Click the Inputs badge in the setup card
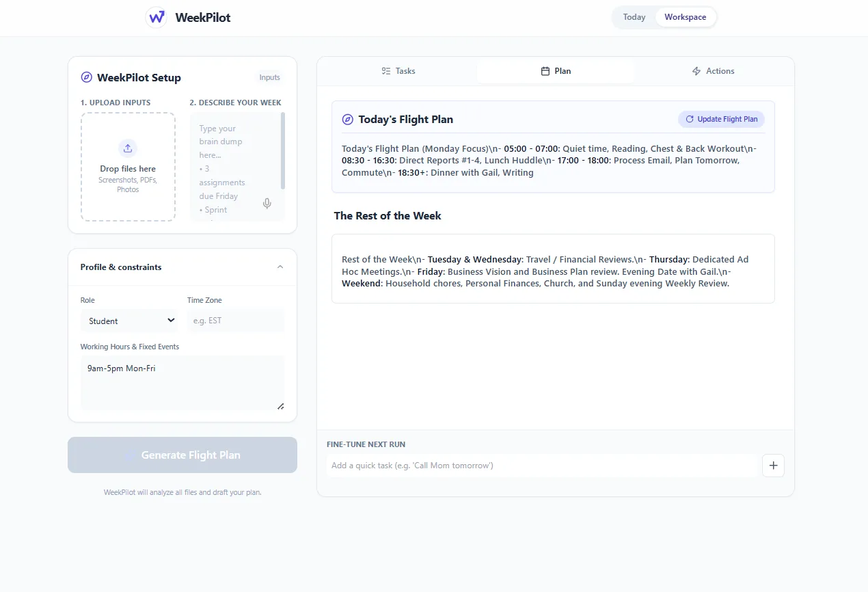This screenshot has width=868, height=592. (x=270, y=78)
